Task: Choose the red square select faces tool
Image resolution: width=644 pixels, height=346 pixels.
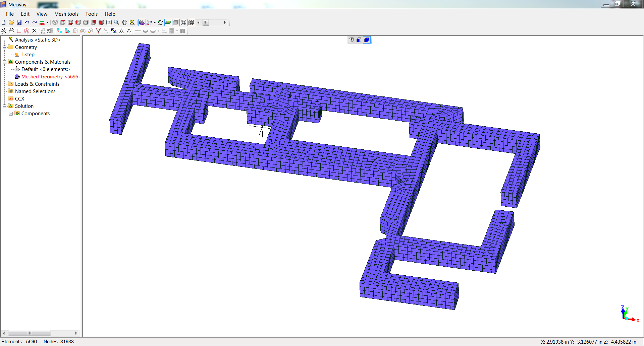Action: point(19,31)
